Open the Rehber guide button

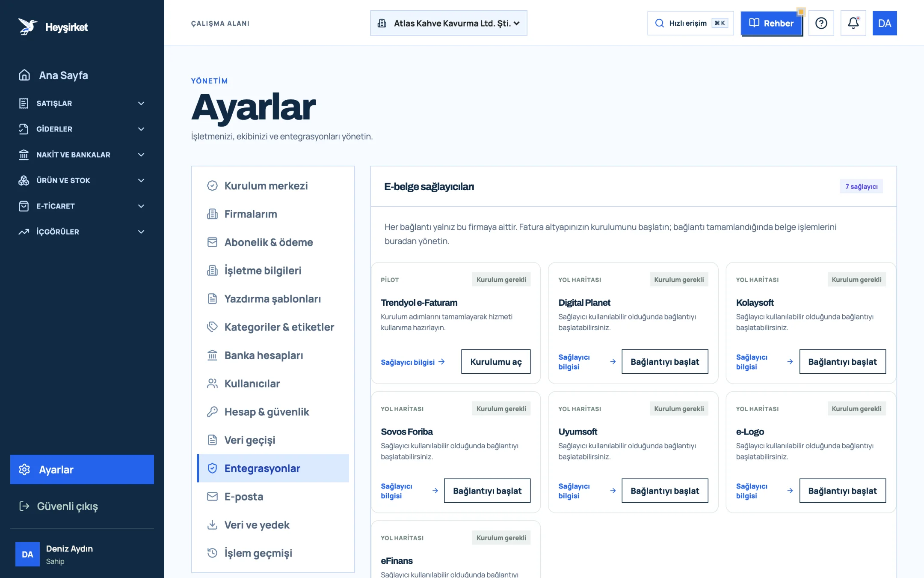coord(771,23)
